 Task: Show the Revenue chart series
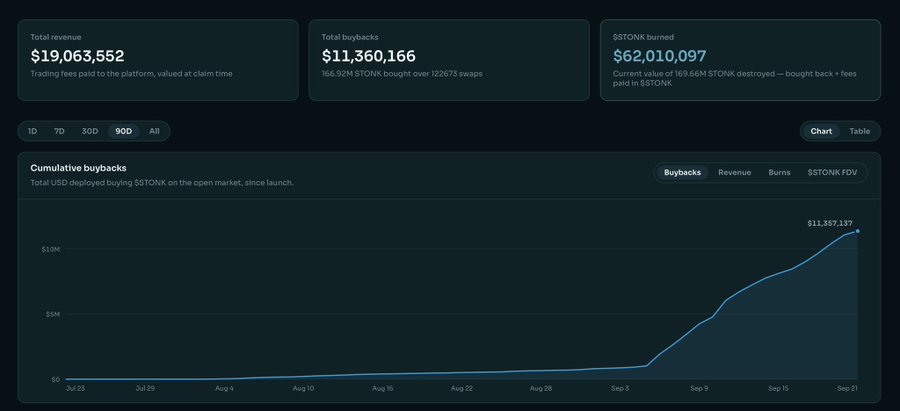point(734,172)
